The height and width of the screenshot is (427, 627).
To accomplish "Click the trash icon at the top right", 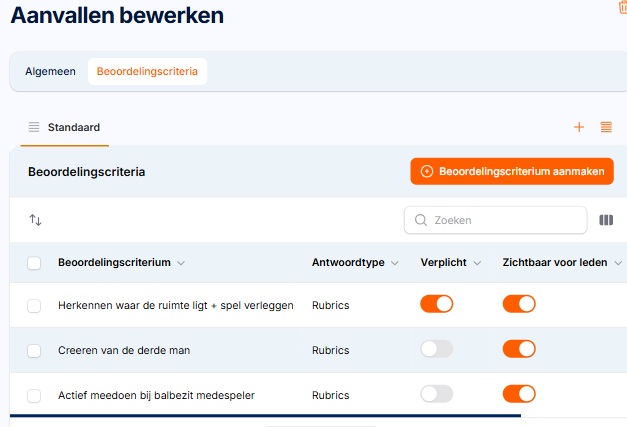I will (x=623, y=7).
